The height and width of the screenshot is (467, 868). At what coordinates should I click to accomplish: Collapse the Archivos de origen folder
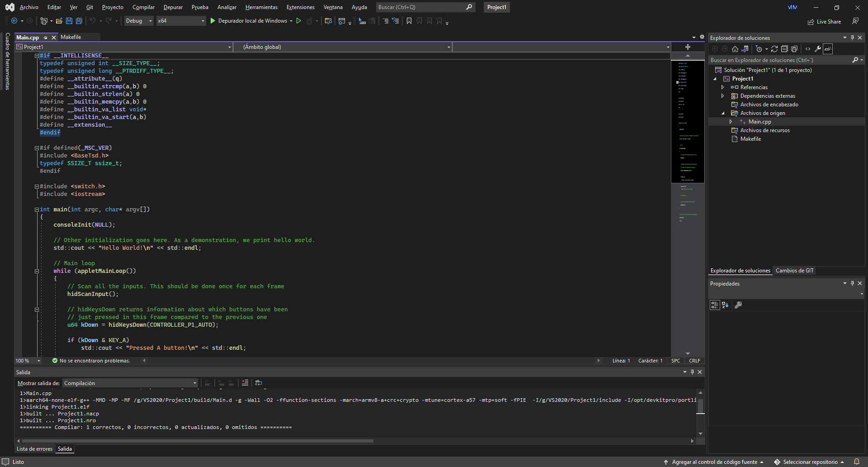[723, 113]
